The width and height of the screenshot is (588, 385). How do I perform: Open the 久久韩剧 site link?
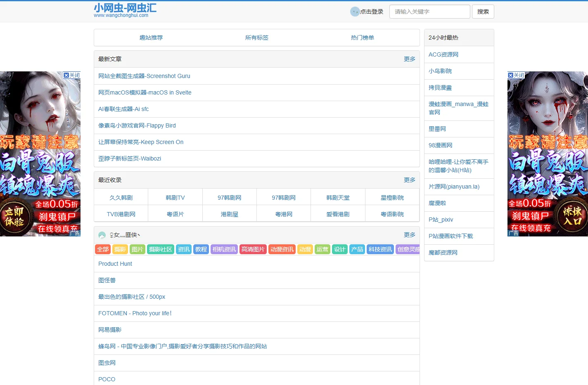(x=121, y=198)
